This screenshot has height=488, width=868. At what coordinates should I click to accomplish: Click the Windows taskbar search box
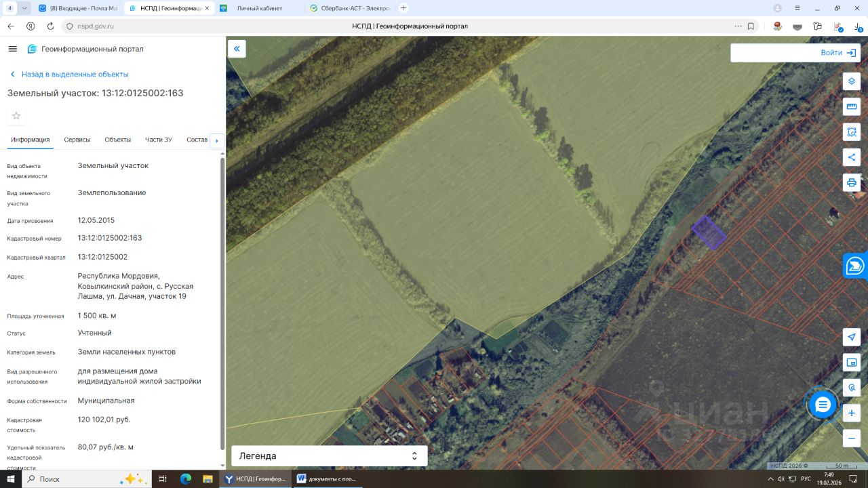point(87,479)
